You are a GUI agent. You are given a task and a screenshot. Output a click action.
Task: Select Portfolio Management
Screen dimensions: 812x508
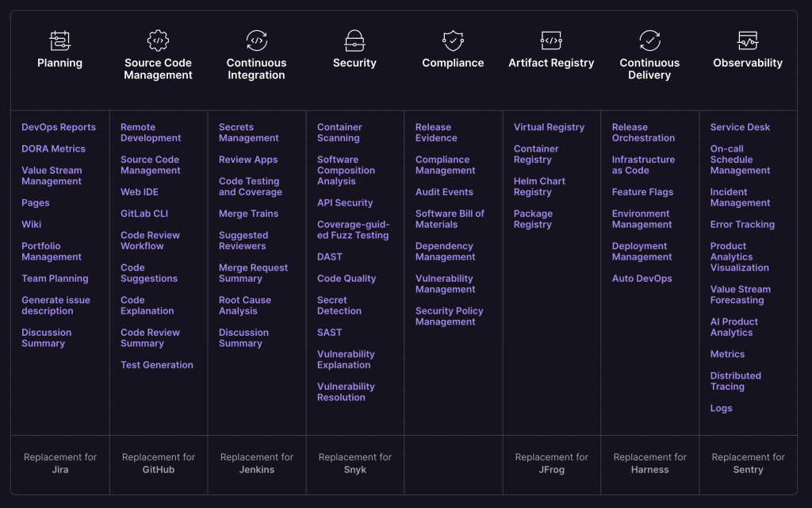tap(52, 252)
